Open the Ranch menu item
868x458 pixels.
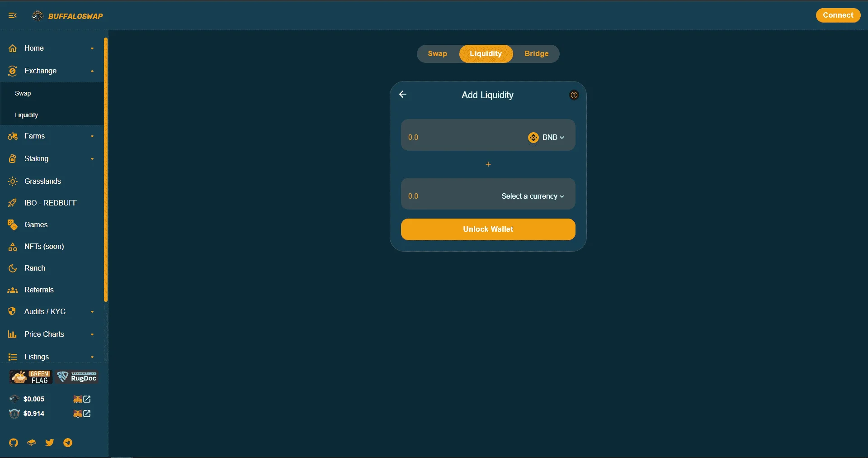[x=52, y=268]
